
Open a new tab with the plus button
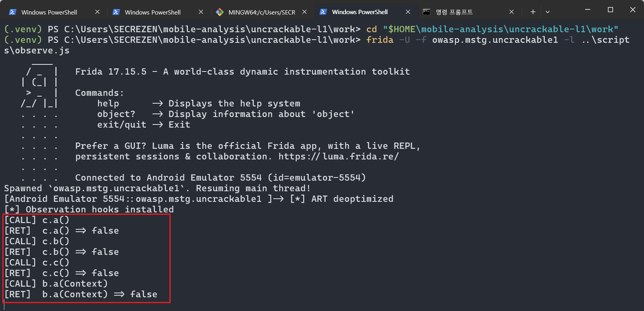(x=533, y=12)
